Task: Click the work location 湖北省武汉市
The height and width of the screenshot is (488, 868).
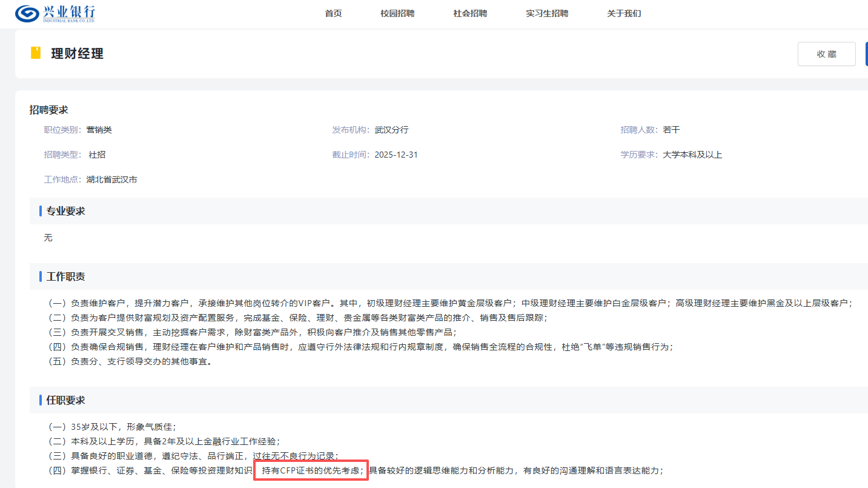Action: tap(111, 179)
